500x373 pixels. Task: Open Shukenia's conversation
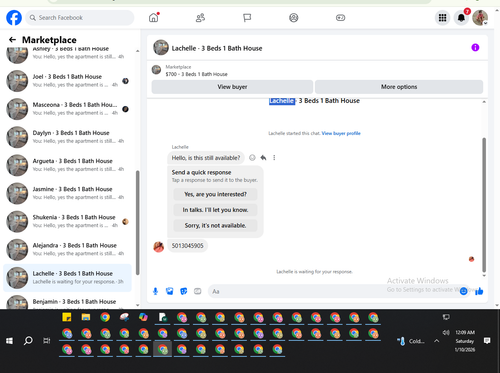pos(67,222)
